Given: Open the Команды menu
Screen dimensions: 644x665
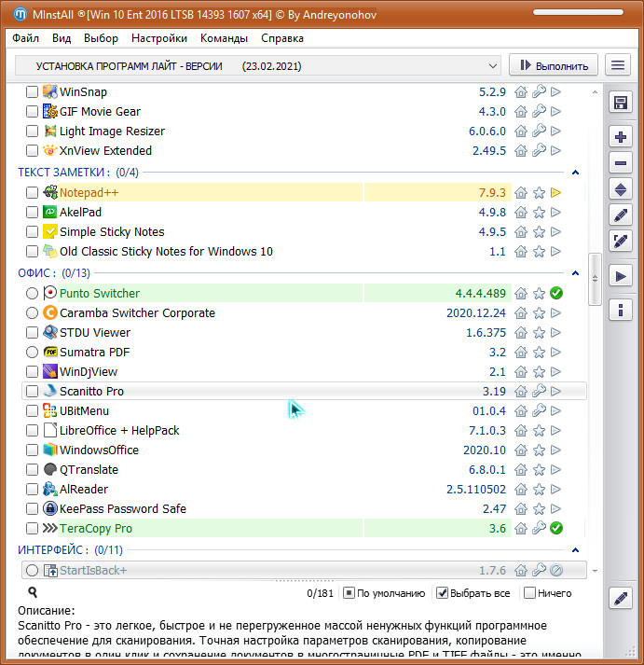Looking at the screenshot, I should (x=224, y=38).
